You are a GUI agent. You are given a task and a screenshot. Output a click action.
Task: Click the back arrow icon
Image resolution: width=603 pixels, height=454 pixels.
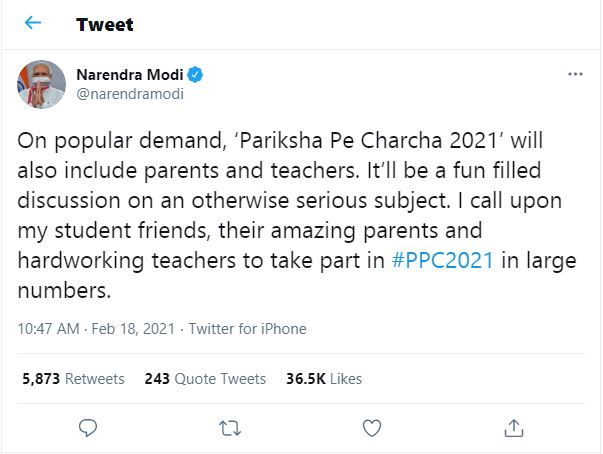pyautogui.click(x=33, y=22)
